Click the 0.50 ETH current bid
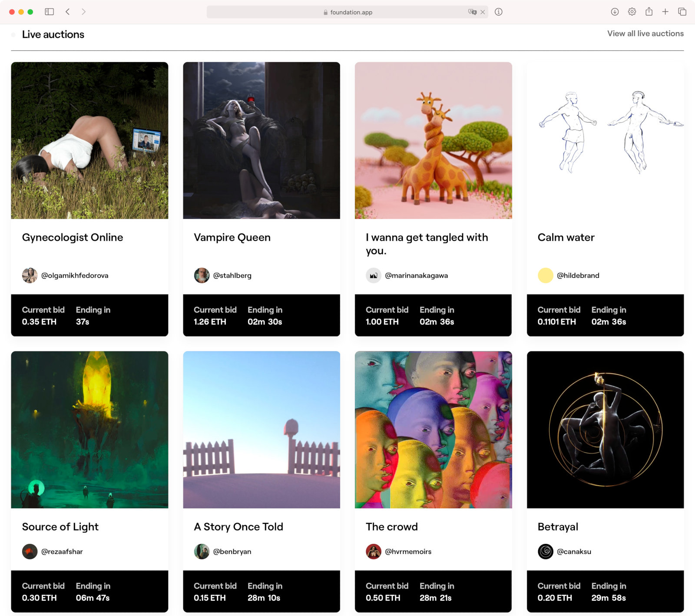Image resolution: width=695 pixels, height=616 pixels. coord(383,598)
